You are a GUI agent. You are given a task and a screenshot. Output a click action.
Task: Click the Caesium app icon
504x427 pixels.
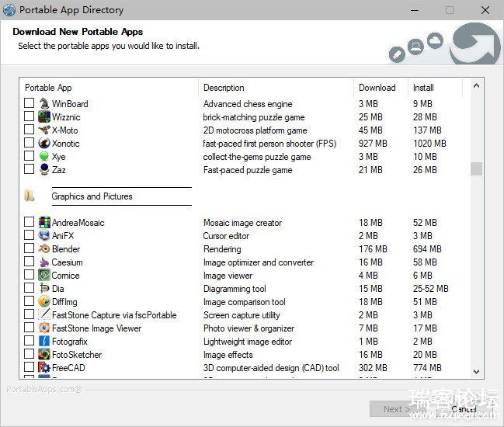coord(44,262)
